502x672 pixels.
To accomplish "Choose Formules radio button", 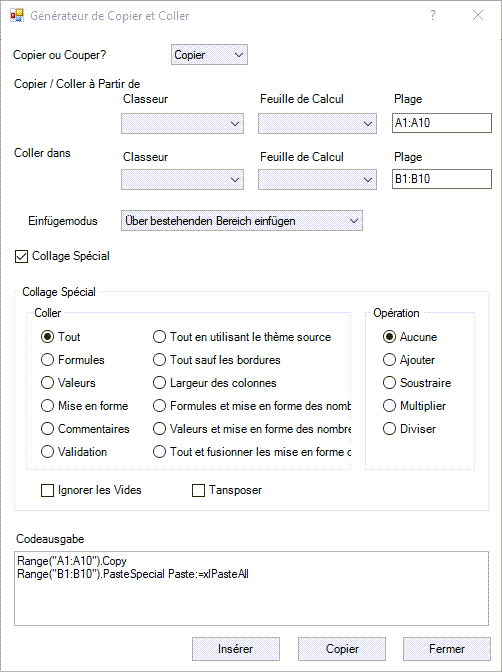I will pos(47,360).
